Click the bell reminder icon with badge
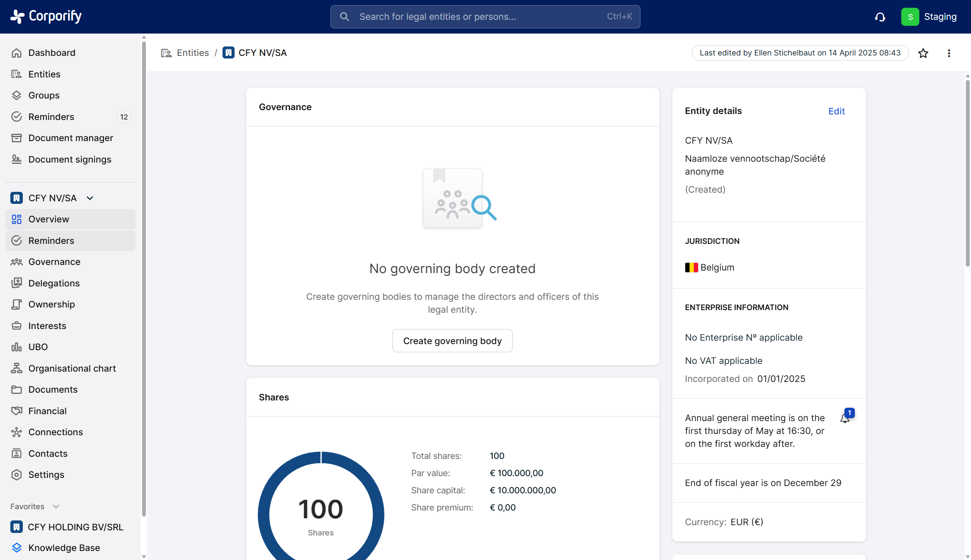Viewport: 971px width, 560px height. 845,418
